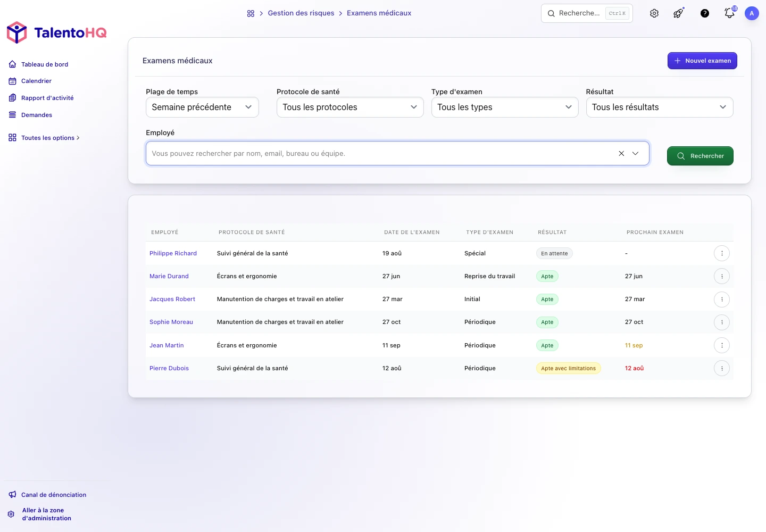Image resolution: width=766 pixels, height=532 pixels.
Task: Click the breadcrumb home grid icon
Action: (251, 13)
